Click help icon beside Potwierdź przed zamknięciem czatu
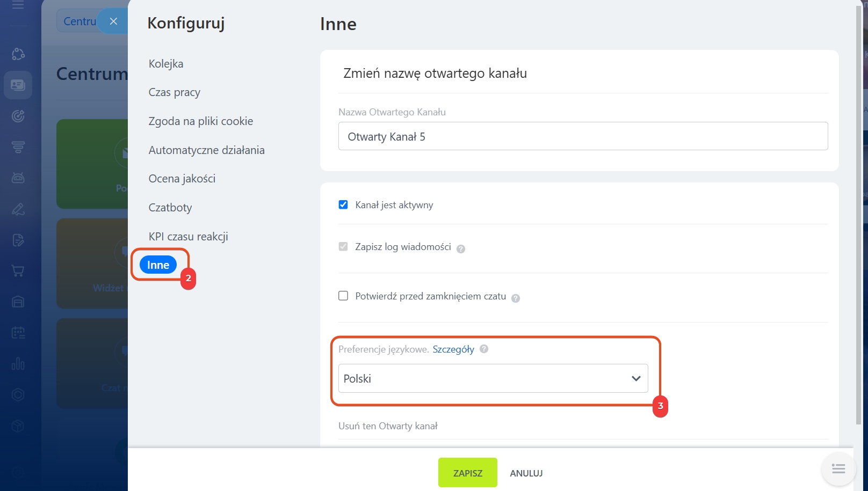Viewport: 868px width, 491px height. [x=516, y=298]
